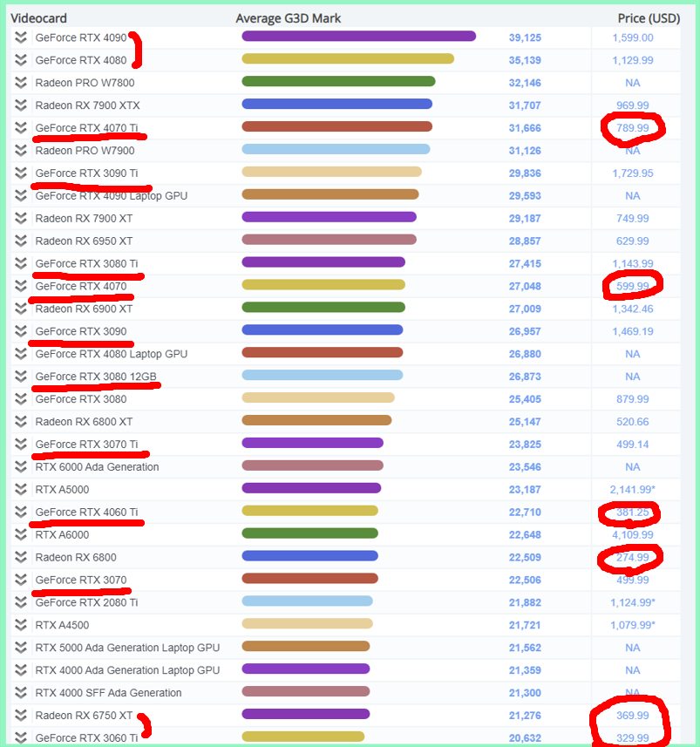Click the price 2,141.99*
This screenshot has height=747, width=700.
(633, 489)
